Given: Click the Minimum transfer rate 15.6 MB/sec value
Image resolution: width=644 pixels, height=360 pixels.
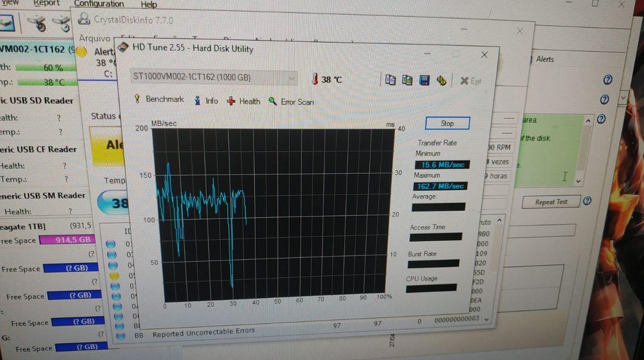Looking at the screenshot, I should (442, 165).
